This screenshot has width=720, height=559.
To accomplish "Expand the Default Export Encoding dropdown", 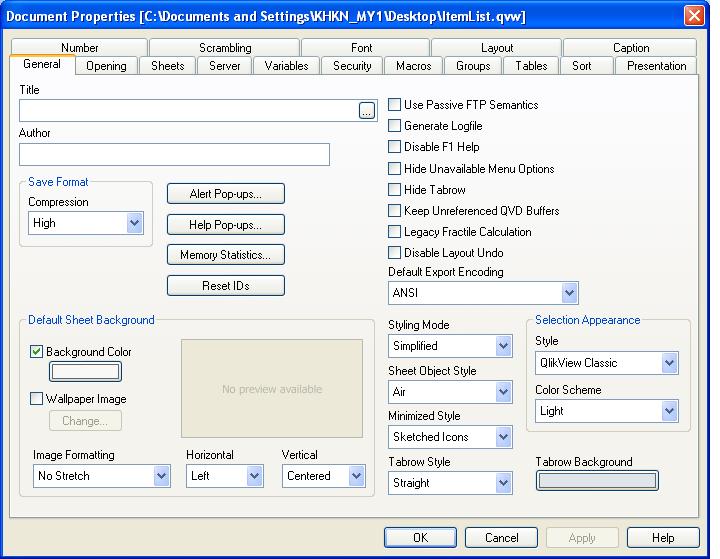I will pyautogui.click(x=483, y=293).
